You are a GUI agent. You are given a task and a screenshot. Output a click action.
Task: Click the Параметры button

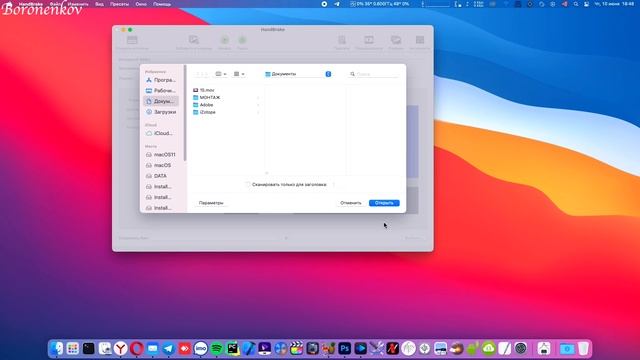click(x=211, y=203)
